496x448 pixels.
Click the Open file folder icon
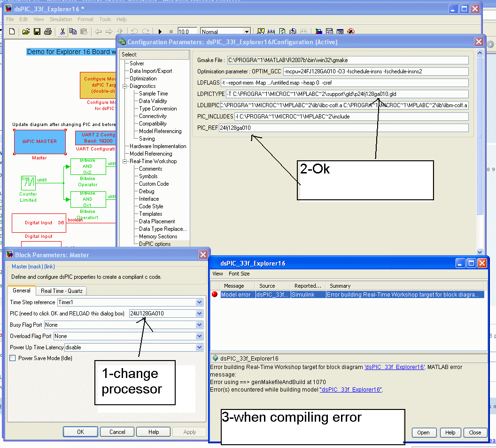26,31
